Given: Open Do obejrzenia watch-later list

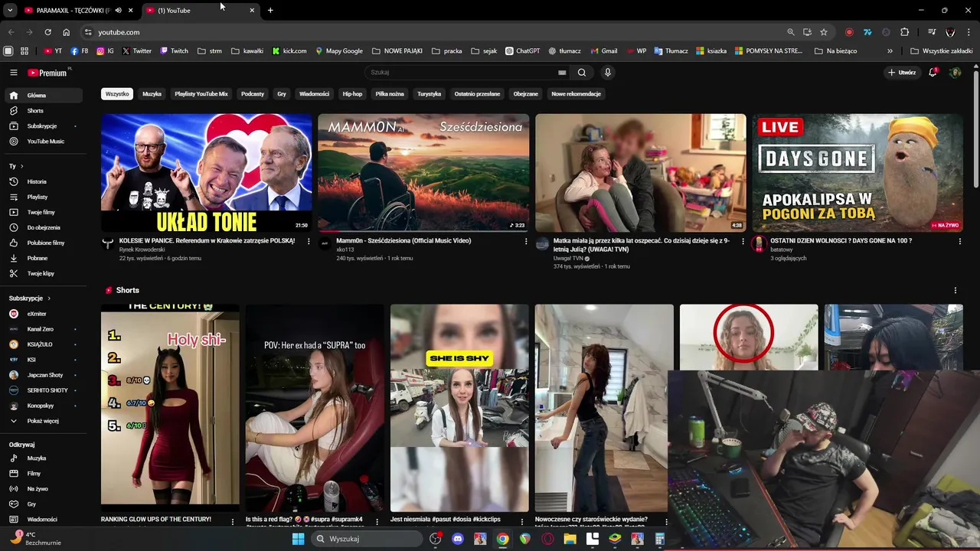Looking at the screenshot, I should (x=42, y=227).
